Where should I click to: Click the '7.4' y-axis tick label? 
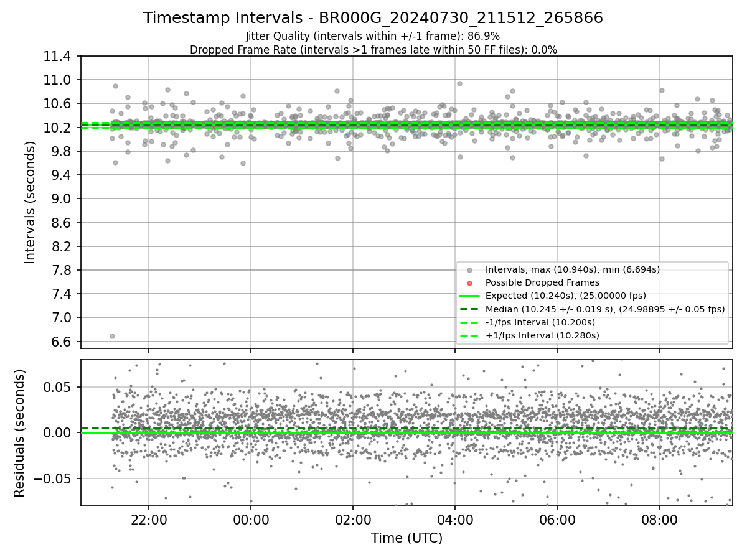click(x=61, y=294)
